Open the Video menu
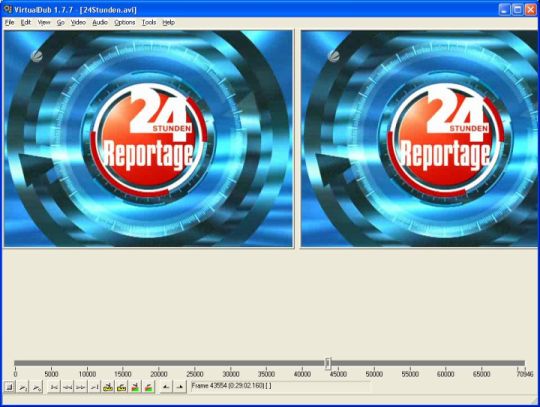This screenshot has width=540, height=407. point(78,22)
